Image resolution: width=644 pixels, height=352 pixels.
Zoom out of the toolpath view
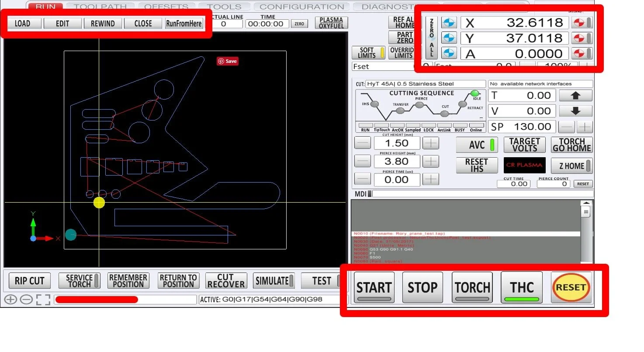[26, 300]
